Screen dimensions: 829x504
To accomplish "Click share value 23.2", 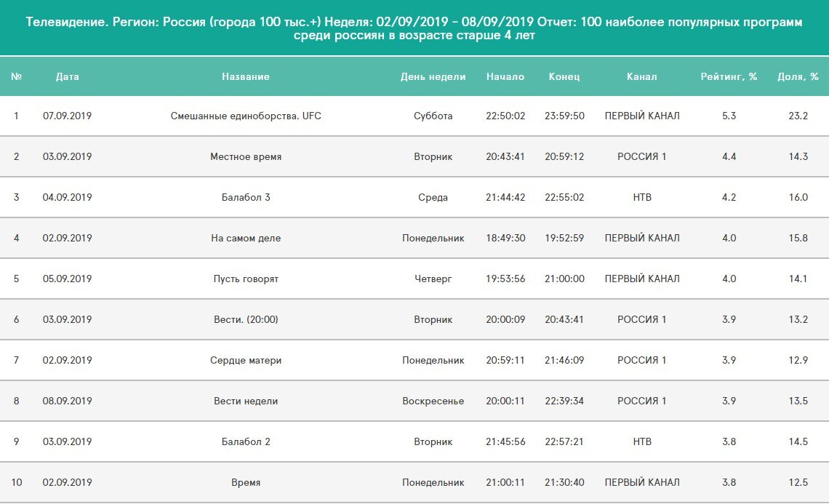I will coord(798,116).
